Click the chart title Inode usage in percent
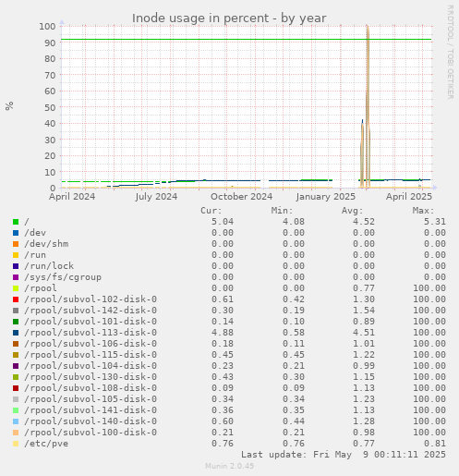This screenshot has width=459, height=476. coord(229,18)
